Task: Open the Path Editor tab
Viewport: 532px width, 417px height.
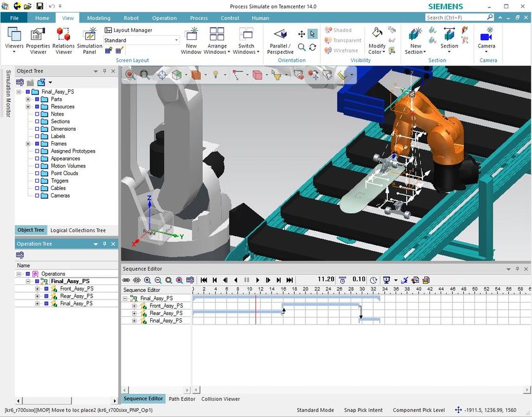Action: point(182,399)
